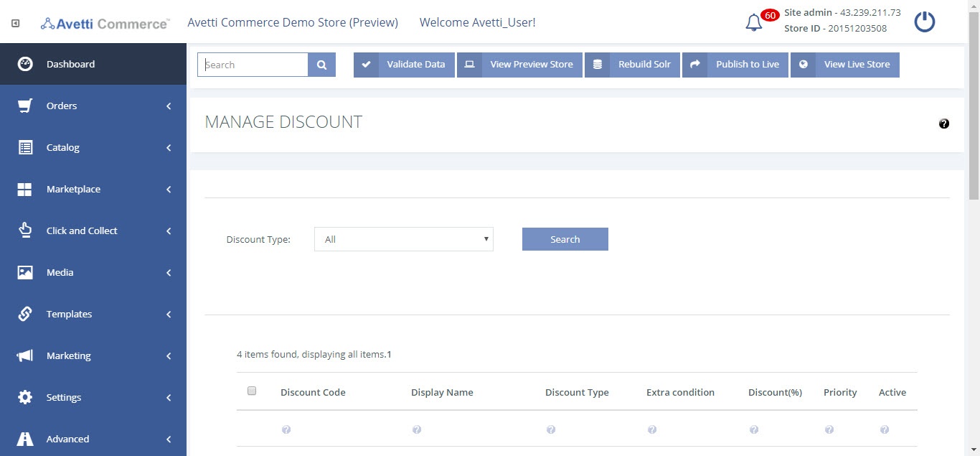Screen dimensions: 980x456
Task: Click page number 1 in results text
Action: point(389,354)
